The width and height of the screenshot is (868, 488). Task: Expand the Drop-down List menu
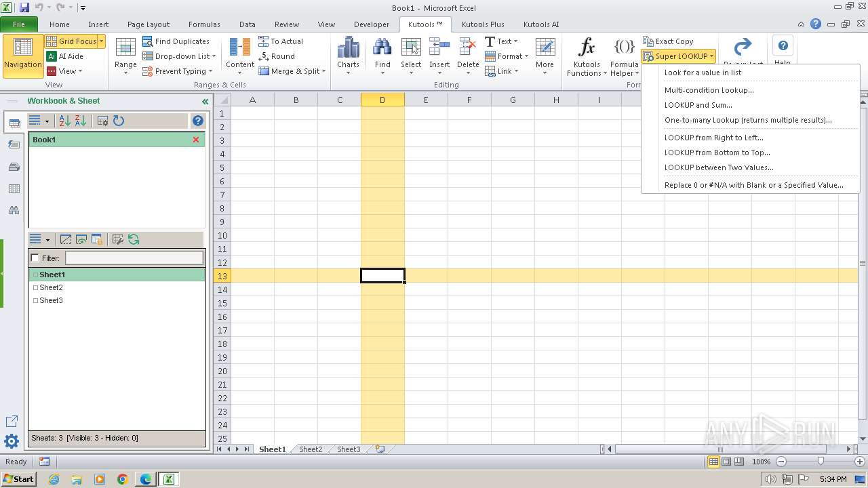(179, 56)
